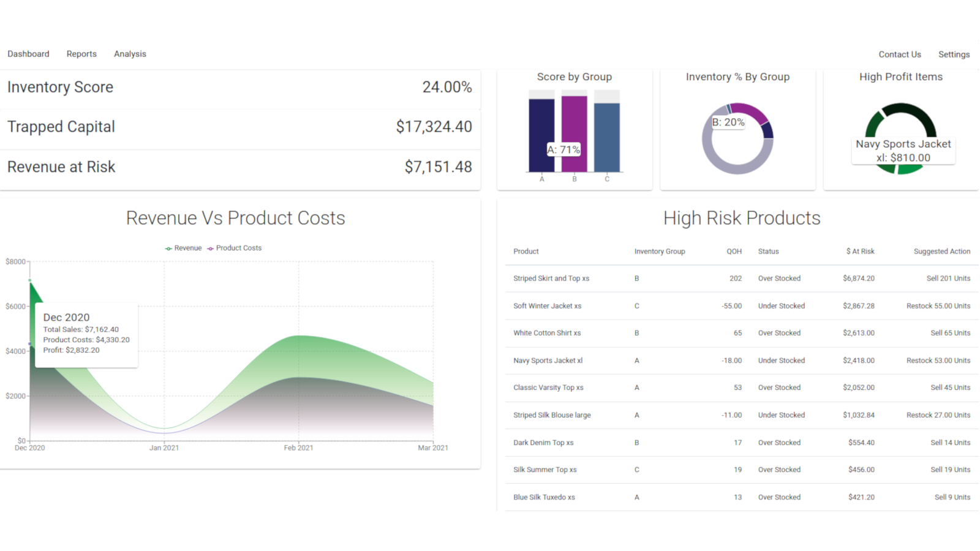980x551 pixels.
Task: Click the $6,874.20 at-risk amount
Action: (859, 279)
